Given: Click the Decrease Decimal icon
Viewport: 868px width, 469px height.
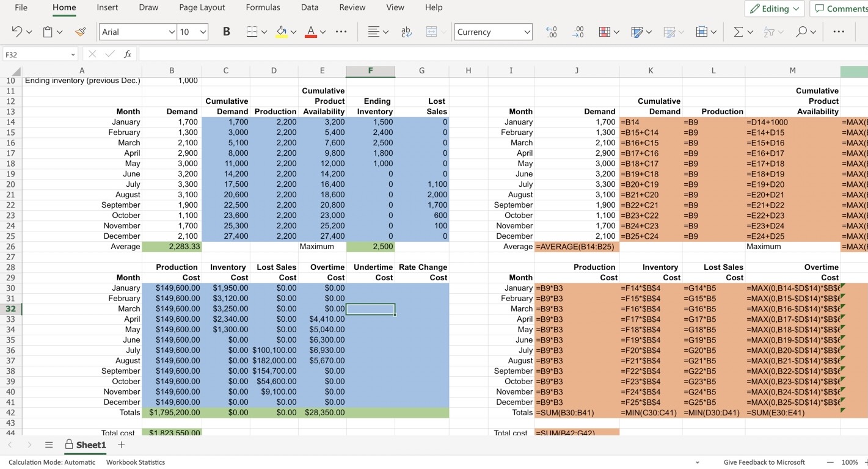Looking at the screenshot, I should (x=578, y=32).
